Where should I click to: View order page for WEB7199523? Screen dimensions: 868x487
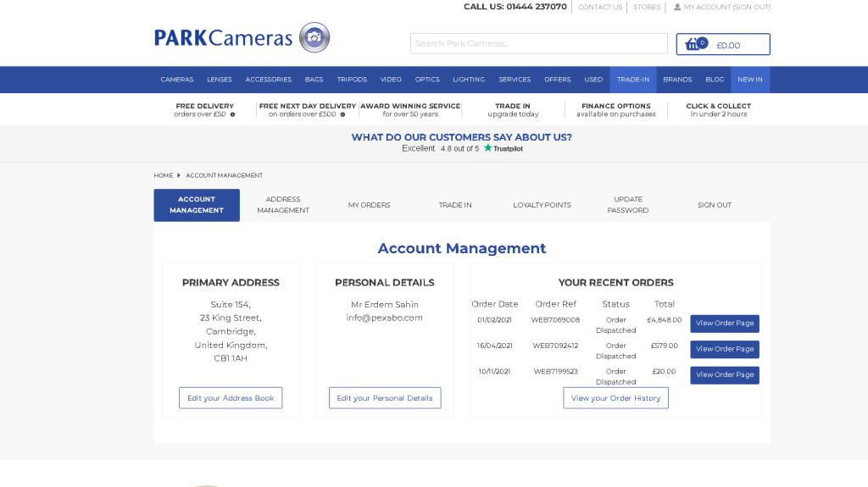[725, 374]
